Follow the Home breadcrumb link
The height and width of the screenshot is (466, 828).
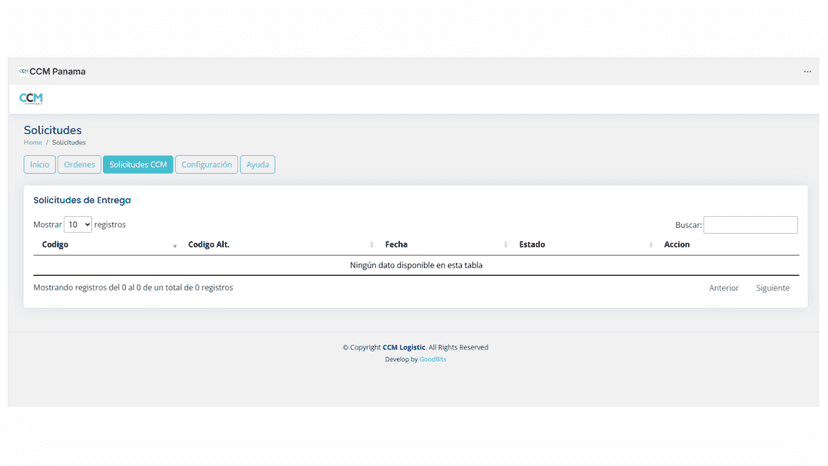click(33, 143)
